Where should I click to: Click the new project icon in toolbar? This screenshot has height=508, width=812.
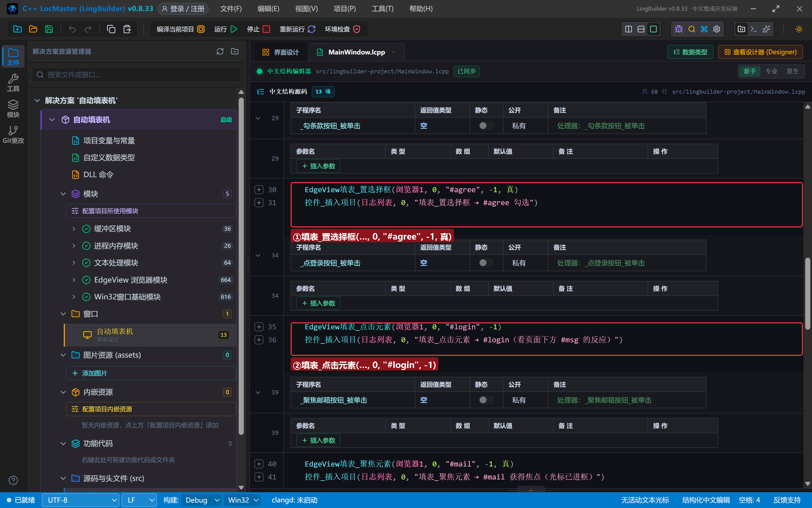(17, 29)
